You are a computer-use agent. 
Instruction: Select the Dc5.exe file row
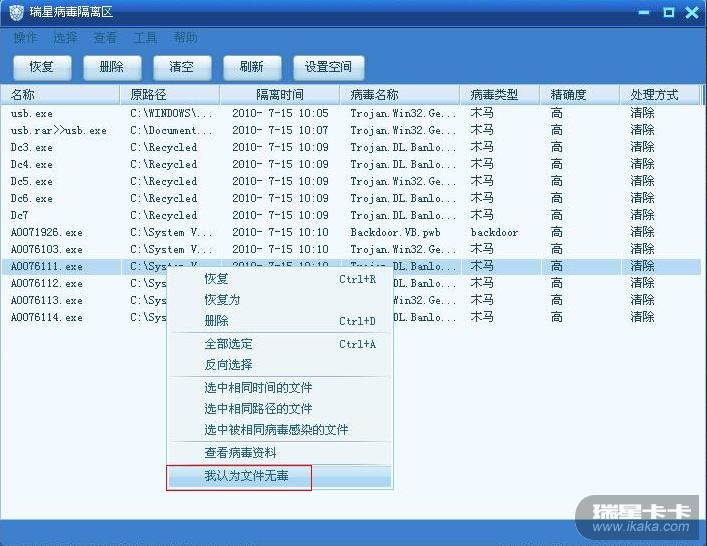point(351,181)
